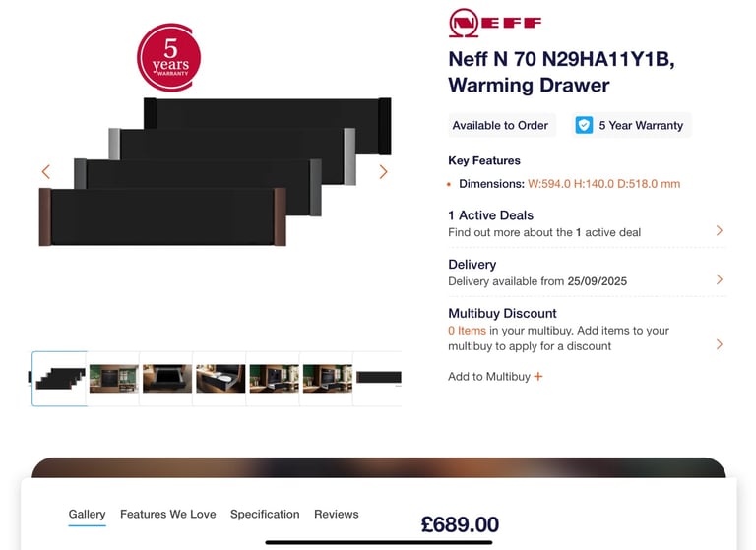Click the orange plus icon beside Add to Multibuy

[538, 377]
